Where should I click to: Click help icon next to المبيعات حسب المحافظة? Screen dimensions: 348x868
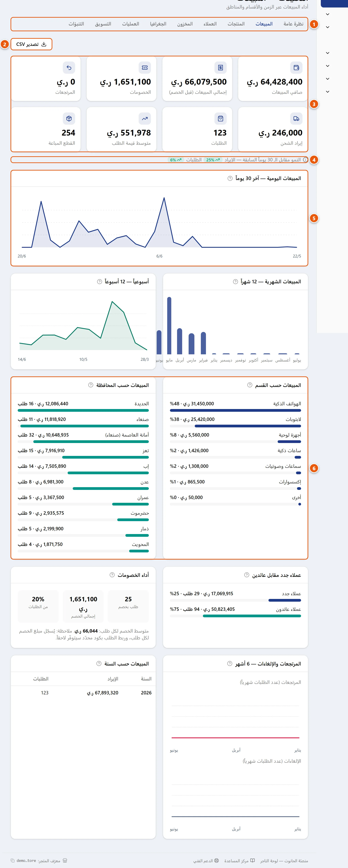pos(91,385)
